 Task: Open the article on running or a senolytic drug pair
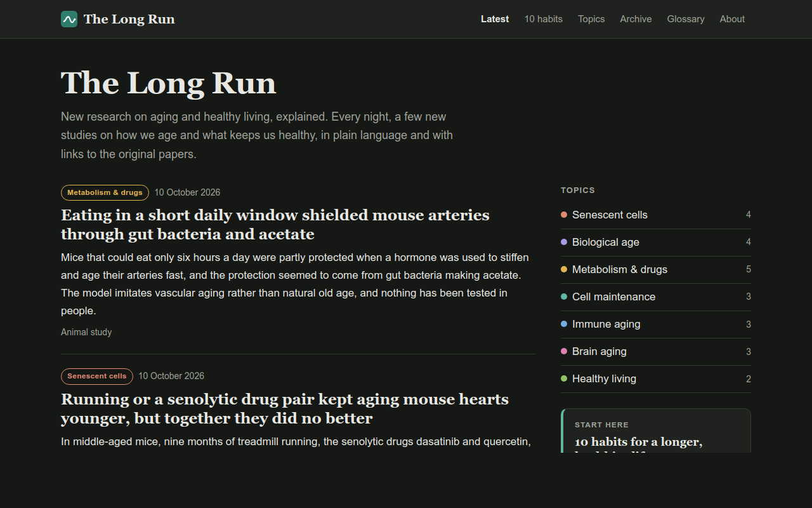pyautogui.click(x=285, y=409)
